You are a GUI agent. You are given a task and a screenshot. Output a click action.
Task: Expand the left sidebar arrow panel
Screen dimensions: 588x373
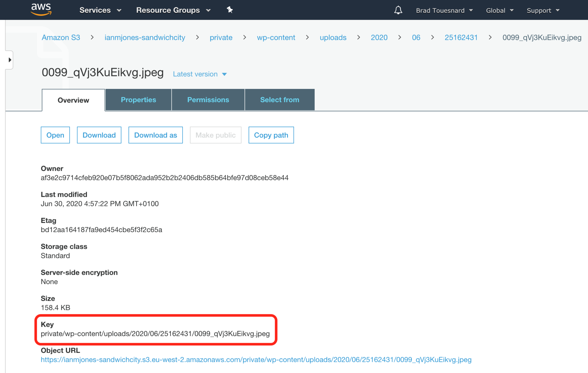[10, 60]
